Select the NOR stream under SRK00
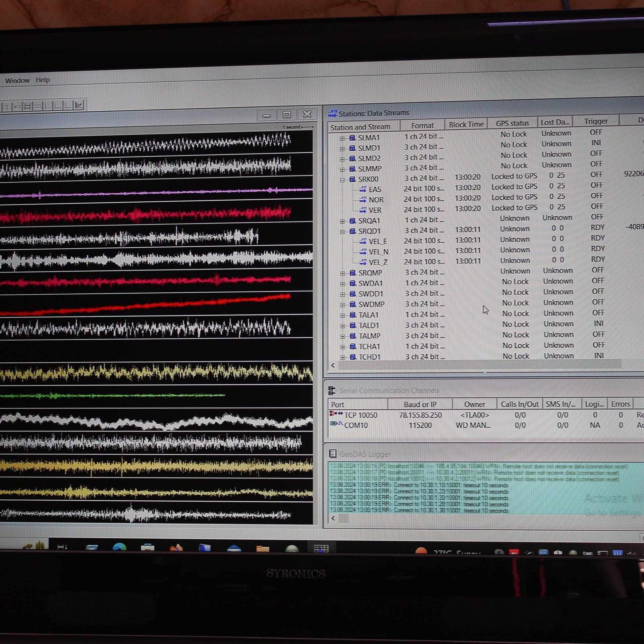This screenshot has width=644, height=644. click(376, 200)
